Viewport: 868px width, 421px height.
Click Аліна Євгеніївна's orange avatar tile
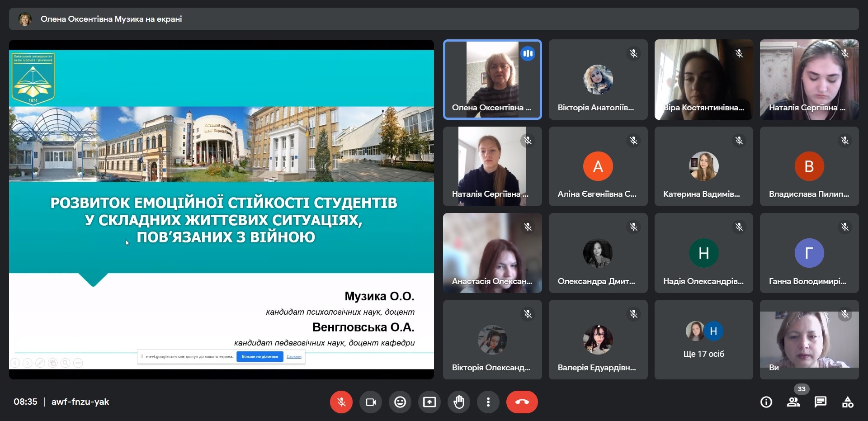[598, 166]
